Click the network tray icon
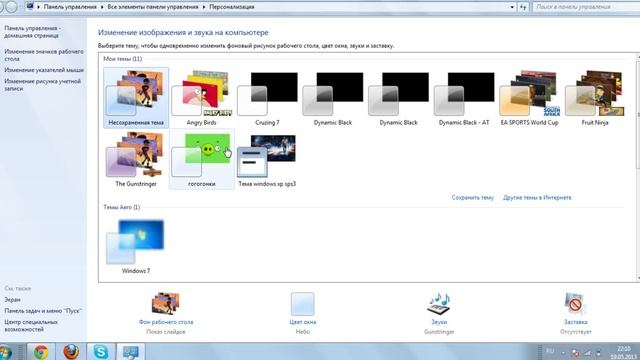The image size is (640, 360). [587, 353]
